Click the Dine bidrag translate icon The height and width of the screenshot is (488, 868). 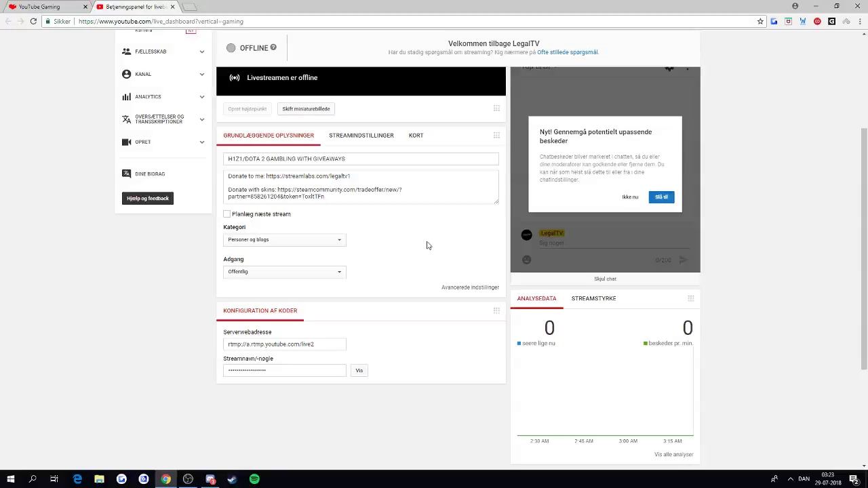[126, 174]
